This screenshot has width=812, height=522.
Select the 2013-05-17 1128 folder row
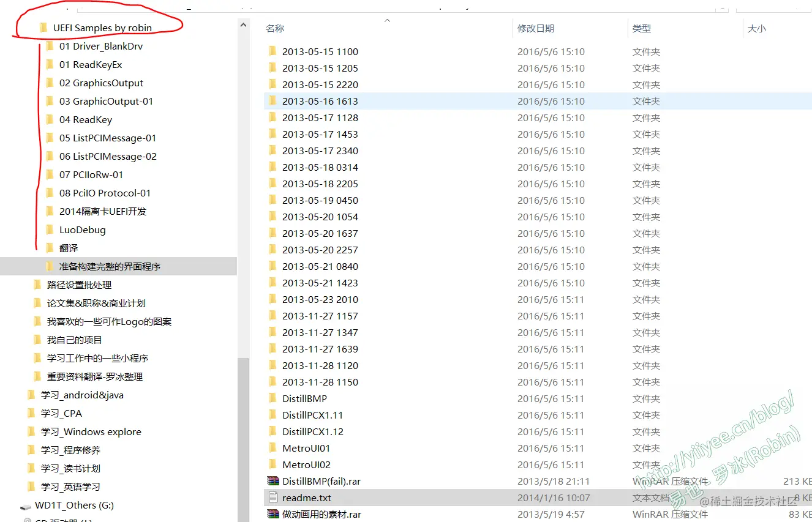click(538, 118)
